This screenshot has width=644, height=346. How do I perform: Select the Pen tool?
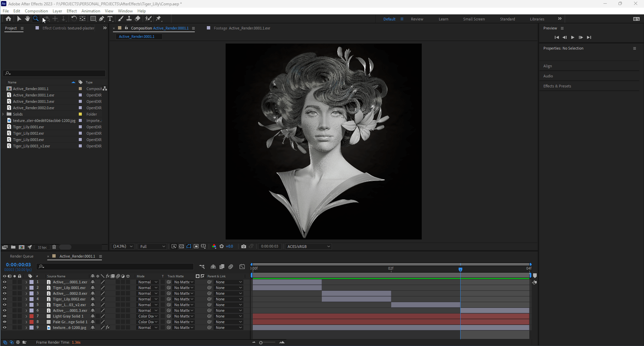click(102, 19)
